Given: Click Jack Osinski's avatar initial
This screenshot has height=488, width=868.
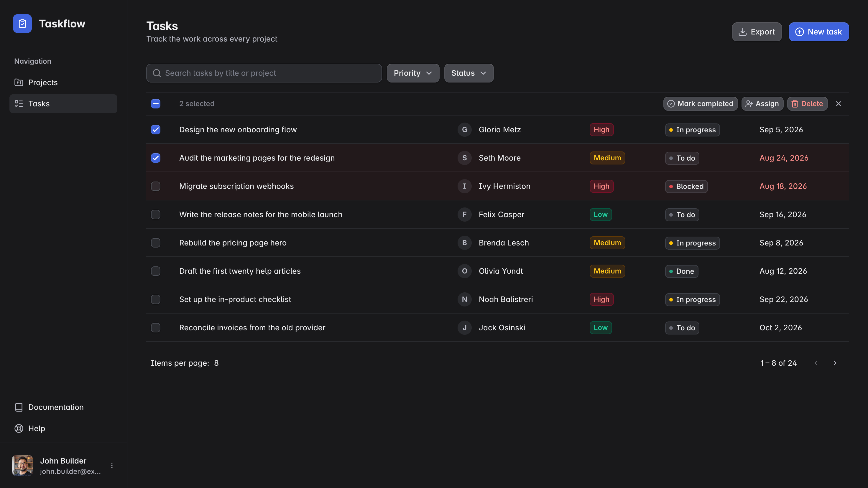Looking at the screenshot, I should pyautogui.click(x=464, y=328).
